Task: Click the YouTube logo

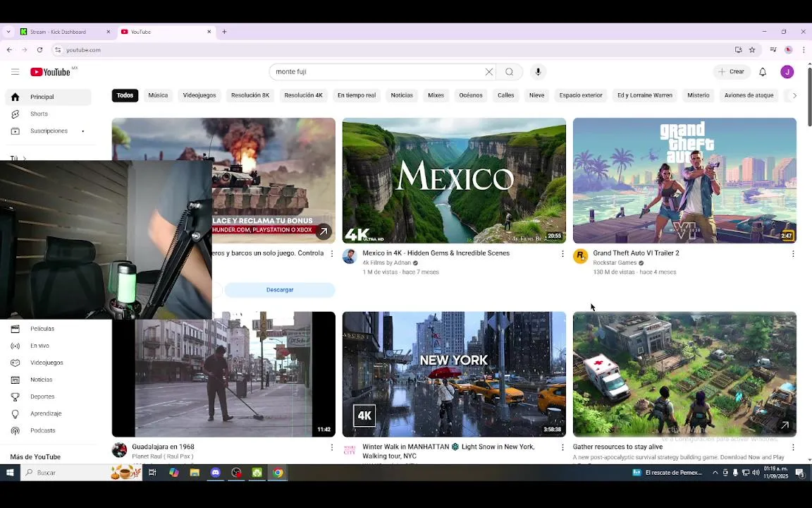Action: [x=50, y=72]
